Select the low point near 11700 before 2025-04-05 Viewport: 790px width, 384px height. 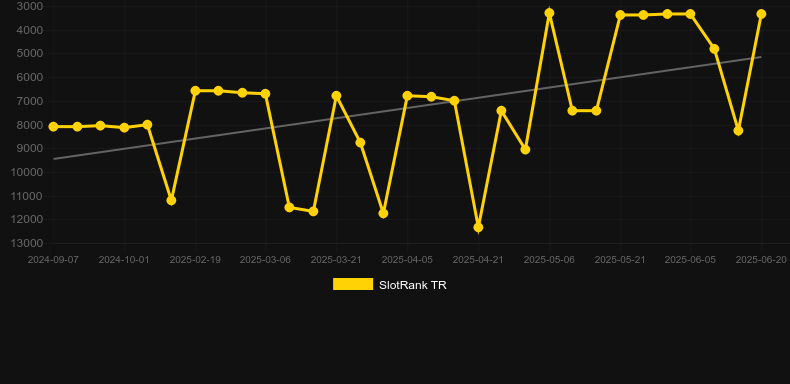[x=383, y=214]
